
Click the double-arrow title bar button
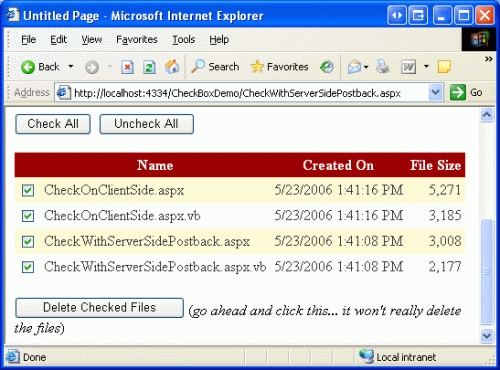click(397, 15)
